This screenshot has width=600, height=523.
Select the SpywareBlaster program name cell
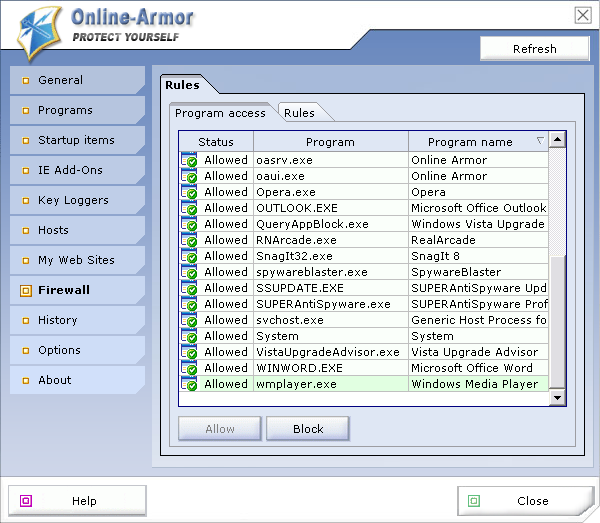point(478,272)
